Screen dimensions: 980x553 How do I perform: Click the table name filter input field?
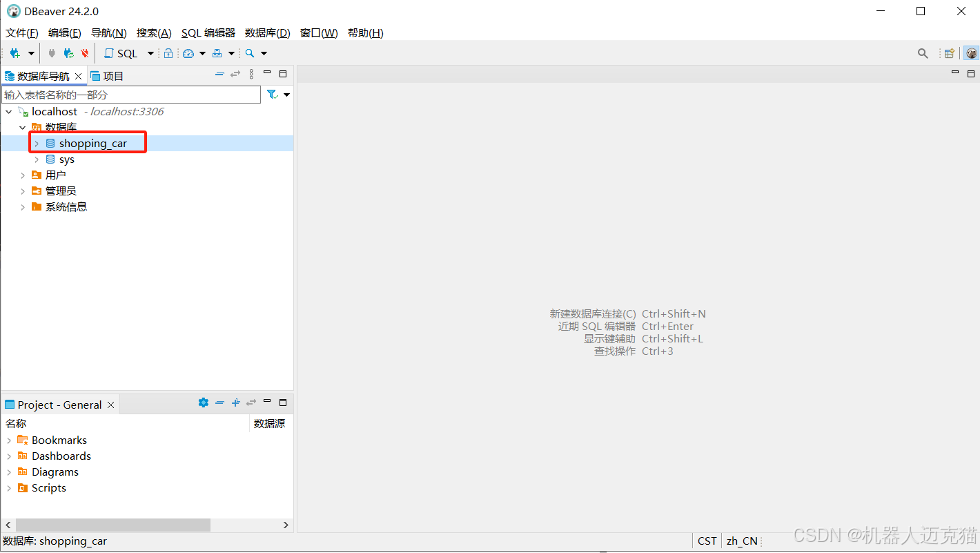[x=131, y=95]
